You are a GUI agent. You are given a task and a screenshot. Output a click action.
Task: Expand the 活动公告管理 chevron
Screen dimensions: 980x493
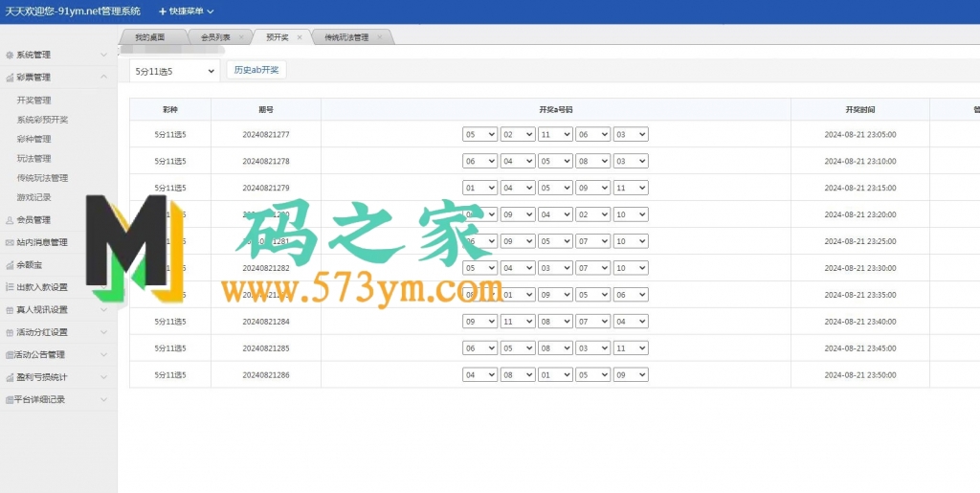[103, 355]
